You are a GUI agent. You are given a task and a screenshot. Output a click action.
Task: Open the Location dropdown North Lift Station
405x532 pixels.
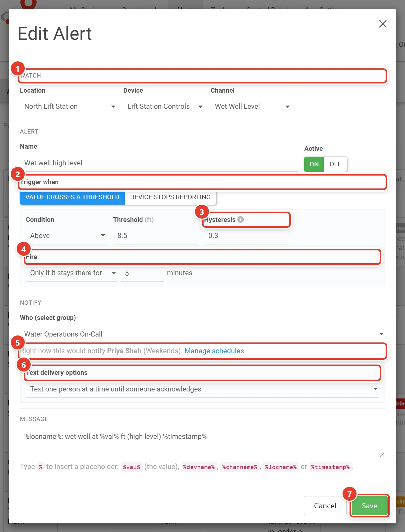68,107
